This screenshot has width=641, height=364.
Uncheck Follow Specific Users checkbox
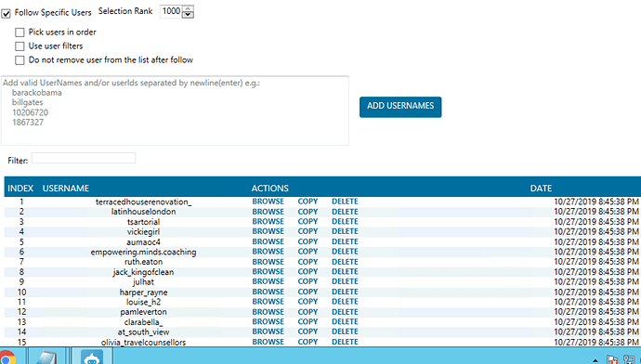[x=7, y=14]
